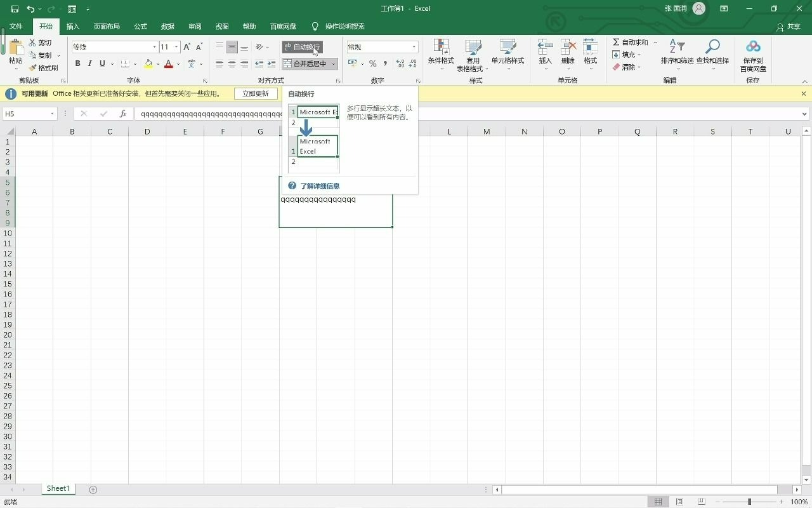Switch to the Formulas (公式) tab
812x508 pixels.
(140, 27)
